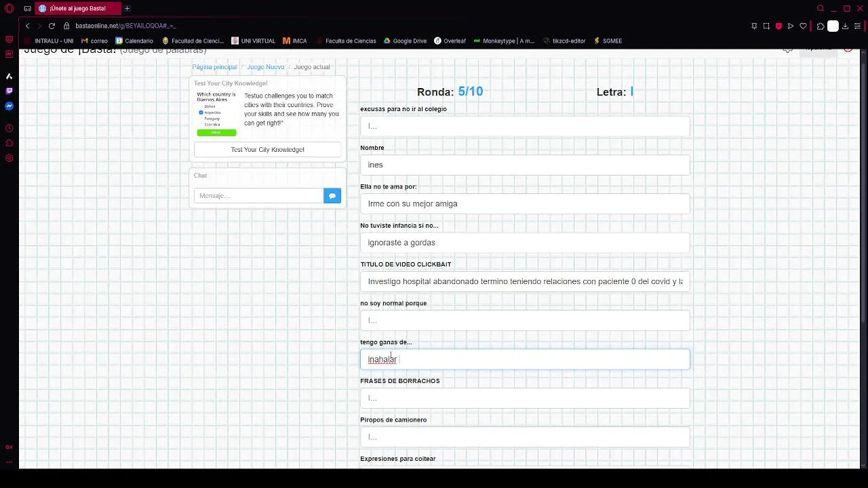Viewport: 868px width, 488px height.
Task: Click the address bar URL bastaonline.net
Action: click(x=125, y=26)
